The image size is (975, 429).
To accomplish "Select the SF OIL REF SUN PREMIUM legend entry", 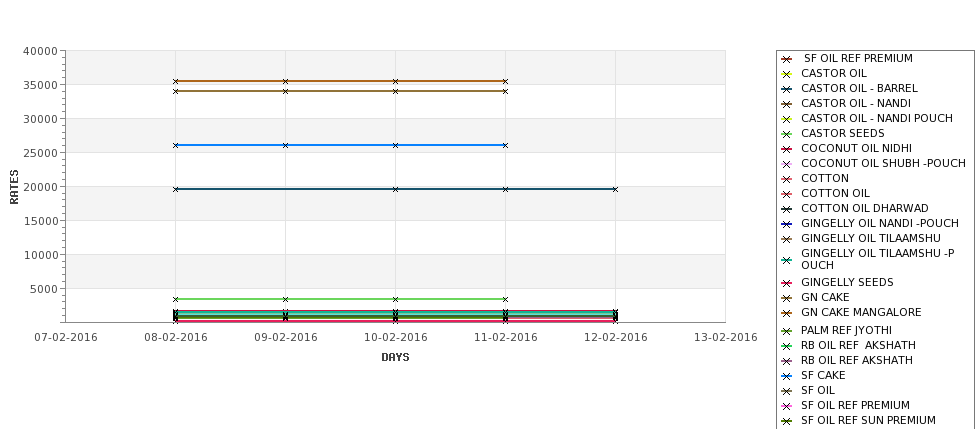I will click(868, 420).
